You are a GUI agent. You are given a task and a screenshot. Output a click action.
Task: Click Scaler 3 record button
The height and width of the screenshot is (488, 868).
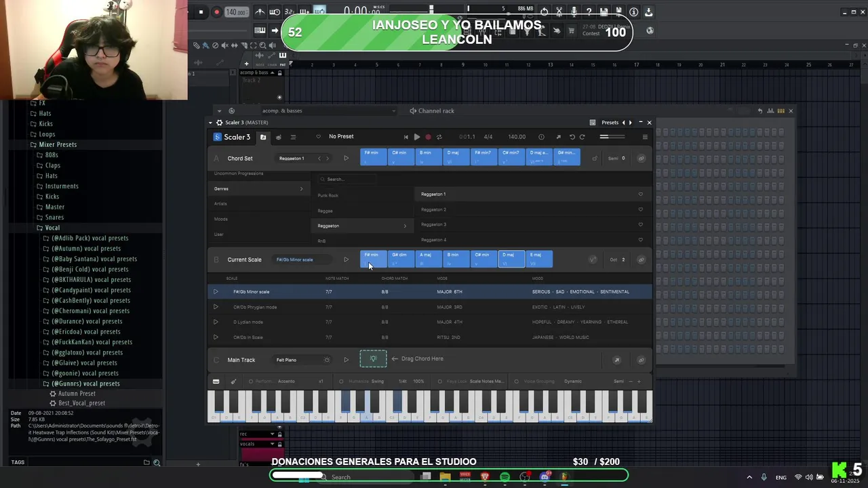tap(428, 137)
